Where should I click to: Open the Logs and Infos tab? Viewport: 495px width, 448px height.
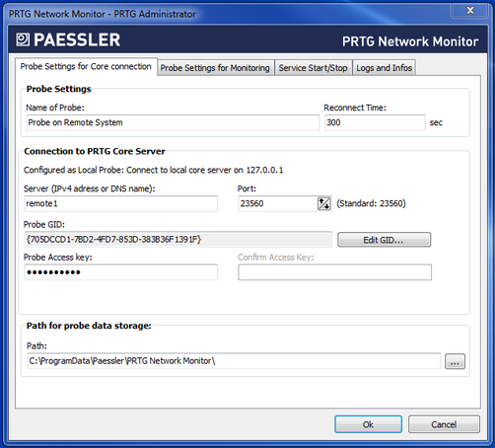[384, 68]
